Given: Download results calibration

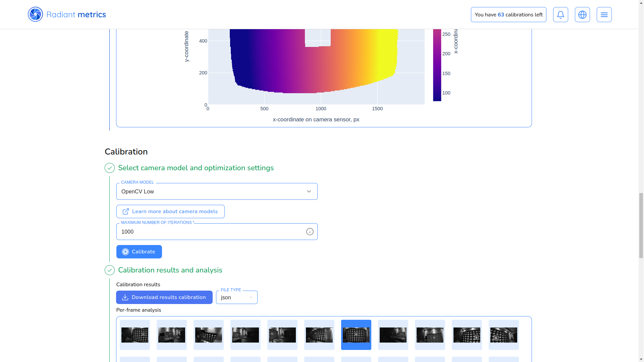Looking at the screenshot, I should (x=164, y=297).
